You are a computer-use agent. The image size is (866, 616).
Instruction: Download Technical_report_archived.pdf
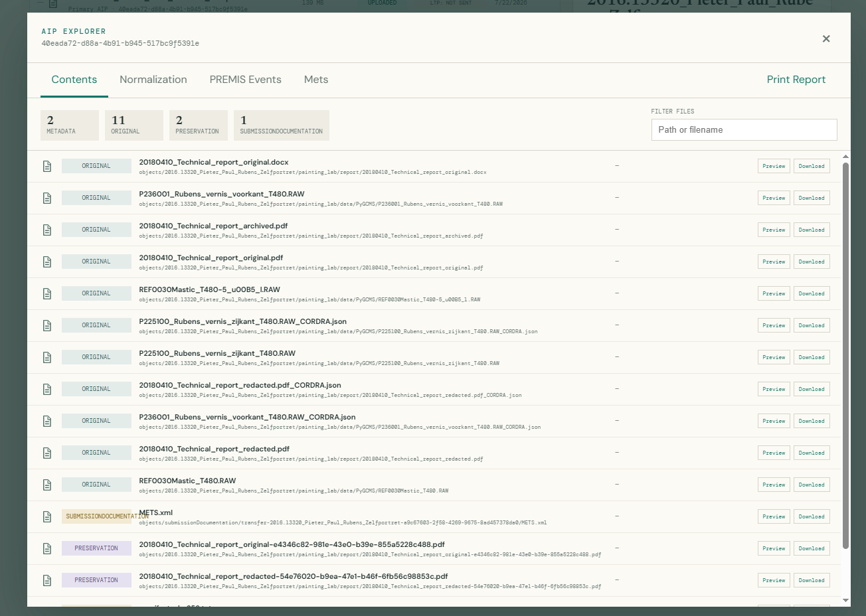(812, 230)
